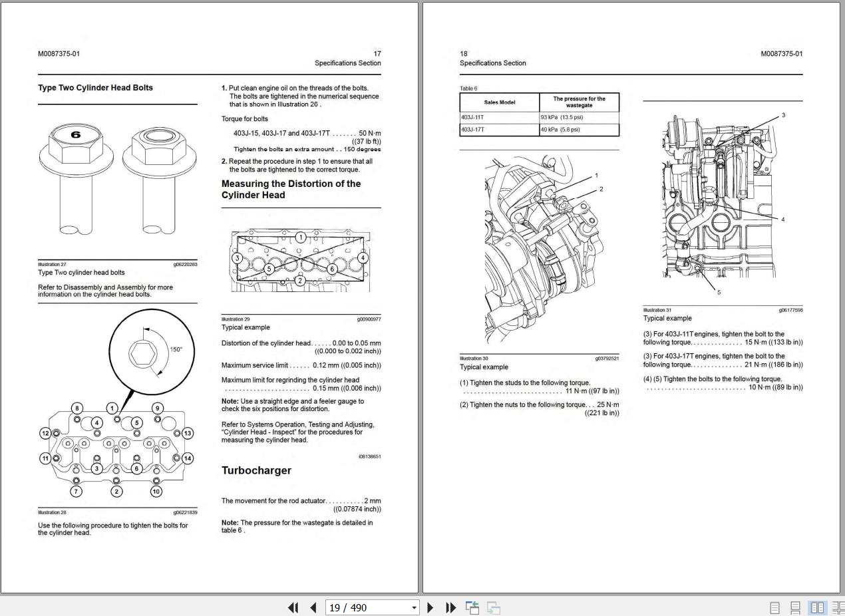Select two-page continuous scrolling layout

pos(838,607)
